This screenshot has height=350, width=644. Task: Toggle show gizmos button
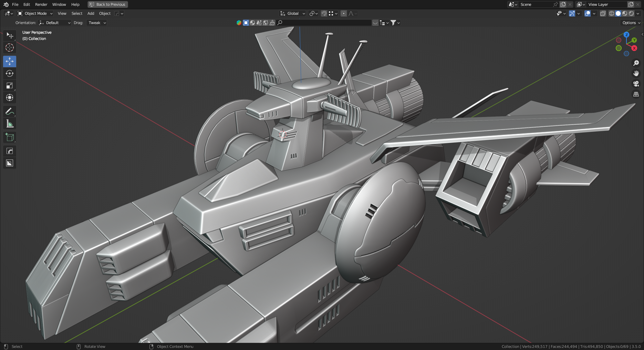572,13
